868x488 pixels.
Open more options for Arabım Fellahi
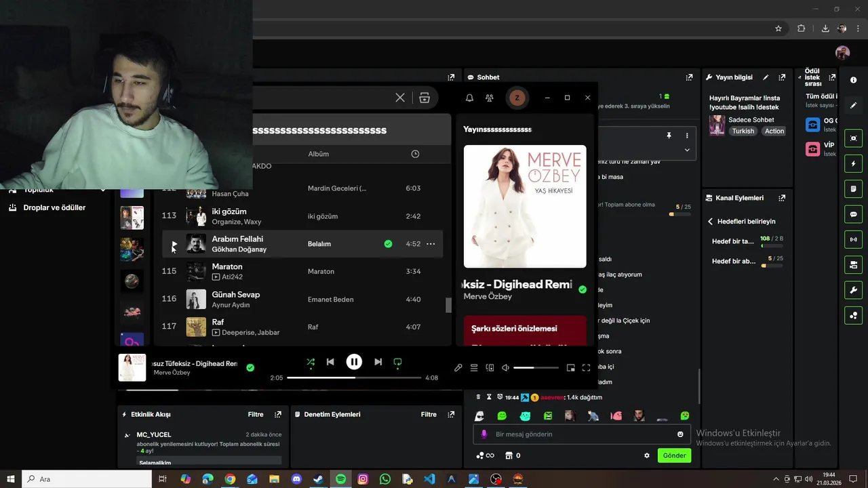431,244
